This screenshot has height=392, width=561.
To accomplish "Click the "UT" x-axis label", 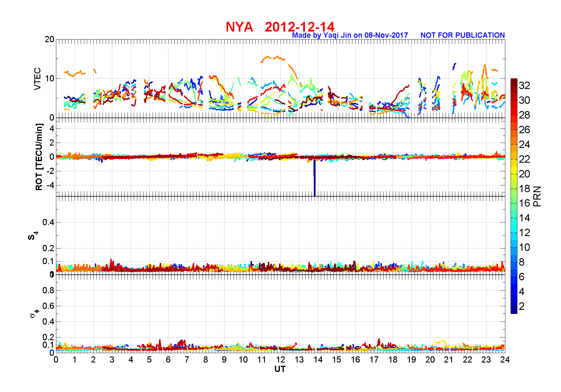I will click(280, 369).
